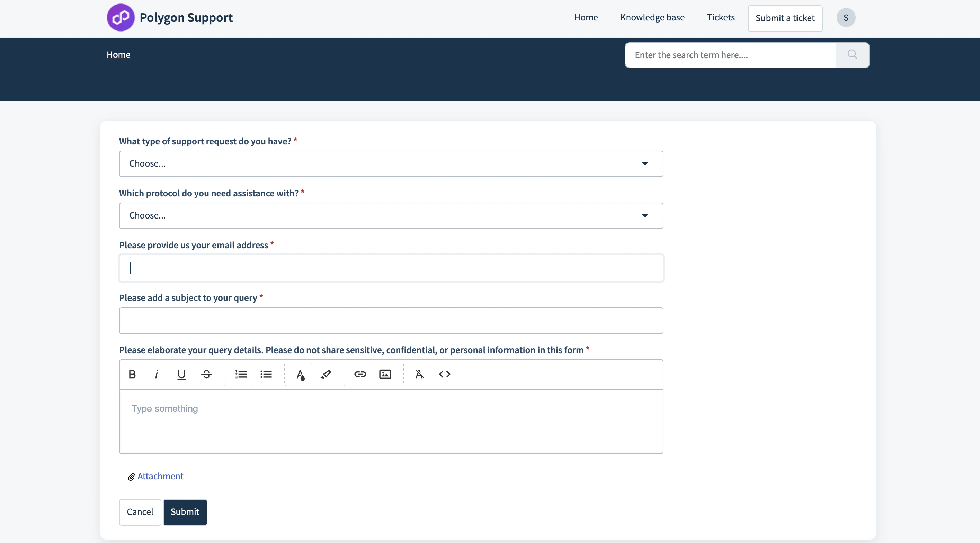Cancel the ticket submission
The image size is (980, 543).
click(x=140, y=512)
